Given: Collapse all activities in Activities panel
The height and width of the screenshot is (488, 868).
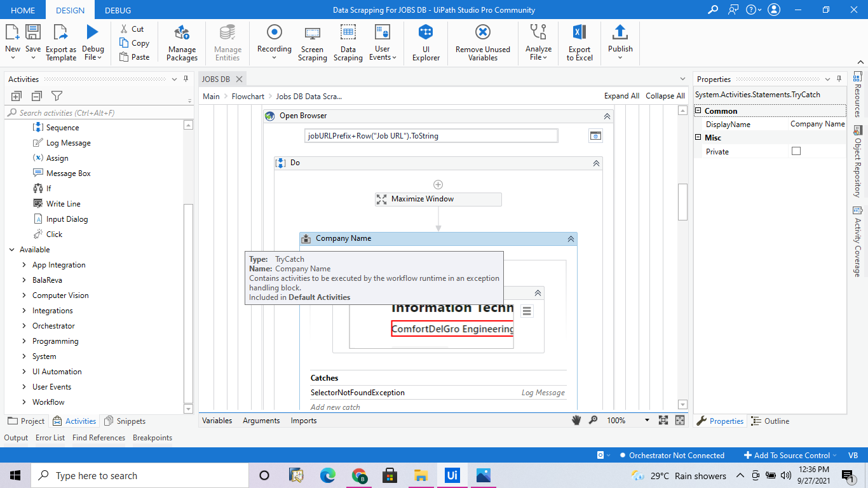Looking at the screenshot, I should 37,96.
